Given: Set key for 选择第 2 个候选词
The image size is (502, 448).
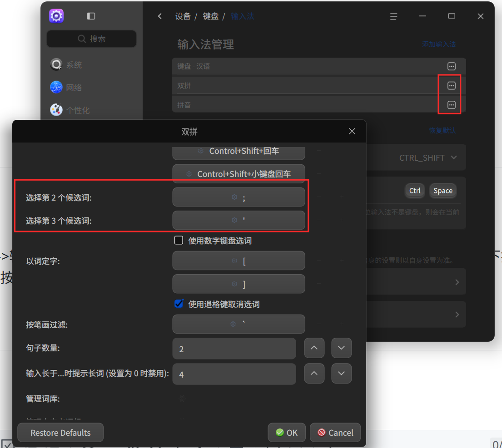Looking at the screenshot, I should click(x=239, y=197).
